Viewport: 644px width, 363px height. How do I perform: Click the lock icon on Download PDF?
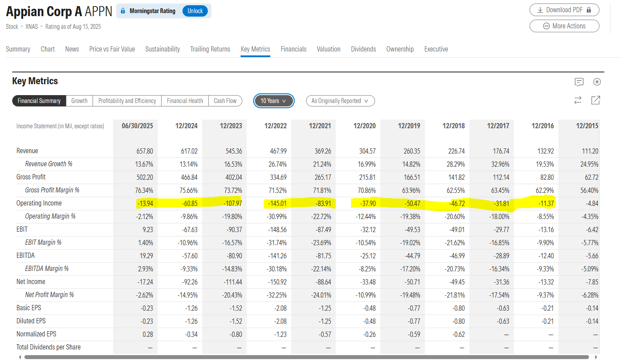(589, 10)
